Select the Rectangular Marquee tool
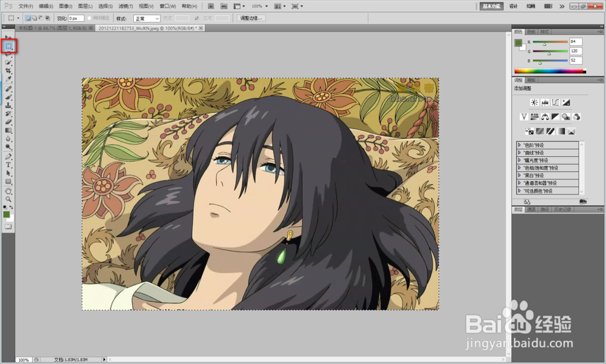This screenshot has width=606, height=364. coord(8,46)
